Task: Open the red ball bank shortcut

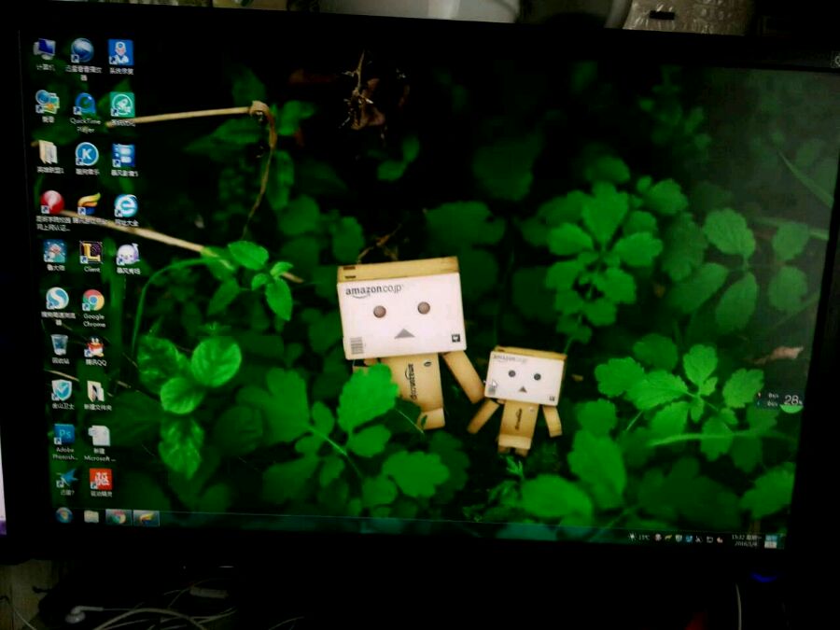Action: pos(52,210)
